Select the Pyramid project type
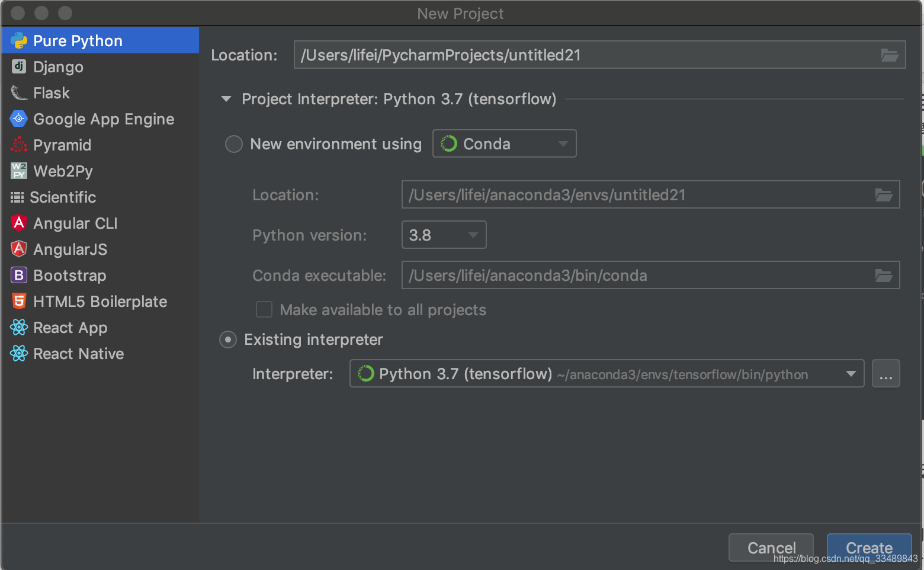 pyautogui.click(x=100, y=145)
